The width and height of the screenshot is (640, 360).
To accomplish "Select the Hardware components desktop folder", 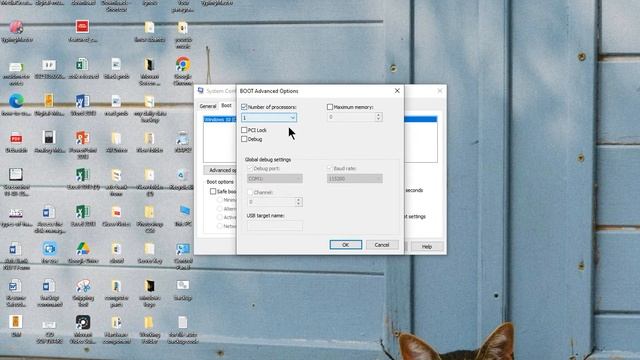I will click(116, 322).
